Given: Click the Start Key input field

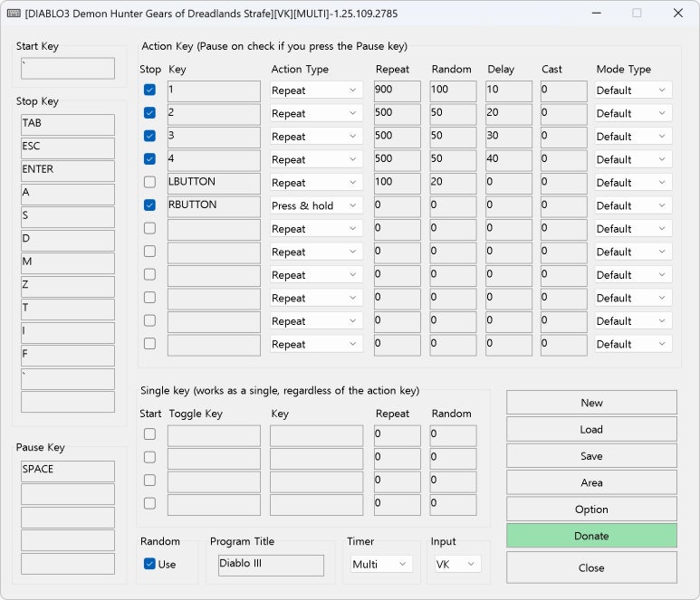Looking at the screenshot, I should coord(68,68).
